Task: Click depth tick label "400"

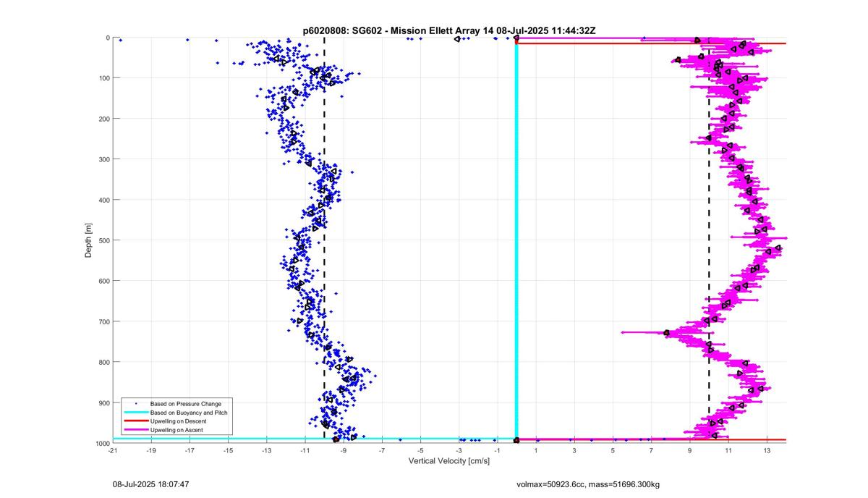Action: point(103,200)
